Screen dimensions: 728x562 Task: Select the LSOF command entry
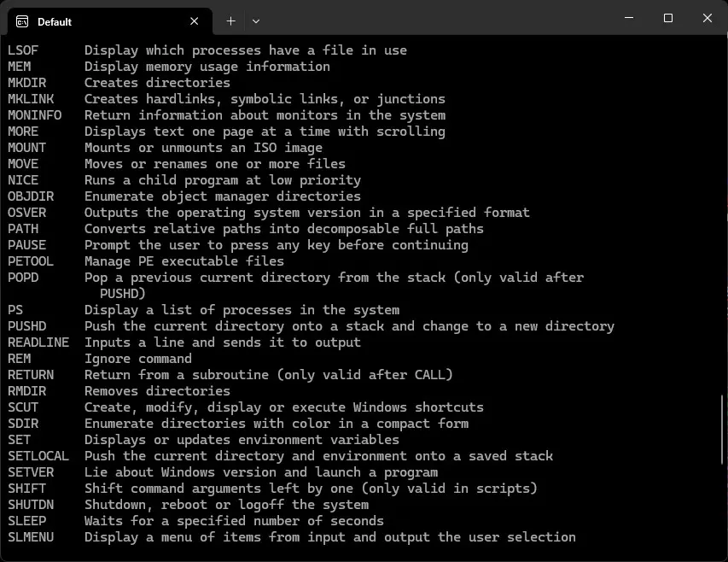click(x=24, y=50)
